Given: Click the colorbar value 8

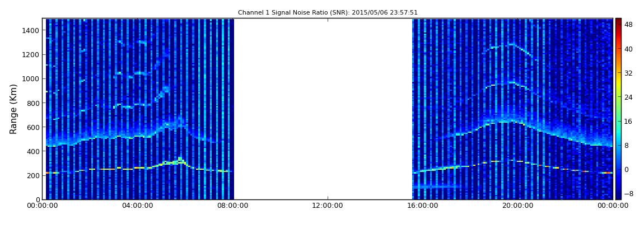Looking at the screenshot, I should pos(627,146).
